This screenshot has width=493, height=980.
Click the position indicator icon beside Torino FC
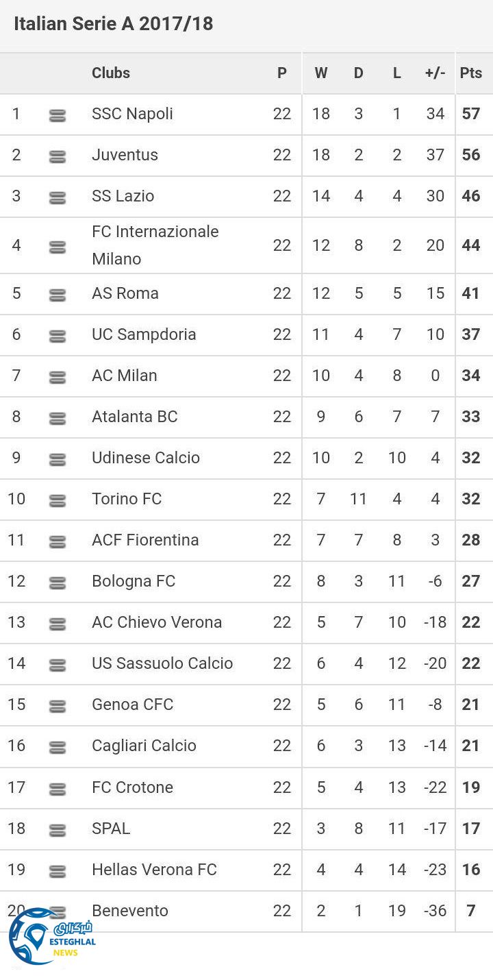pyautogui.click(x=58, y=501)
